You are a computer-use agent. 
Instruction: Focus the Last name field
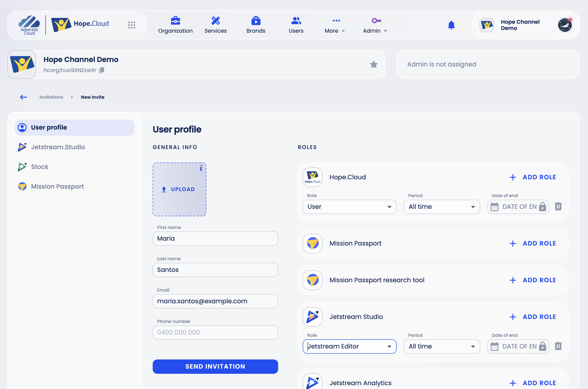[x=215, y=270]
